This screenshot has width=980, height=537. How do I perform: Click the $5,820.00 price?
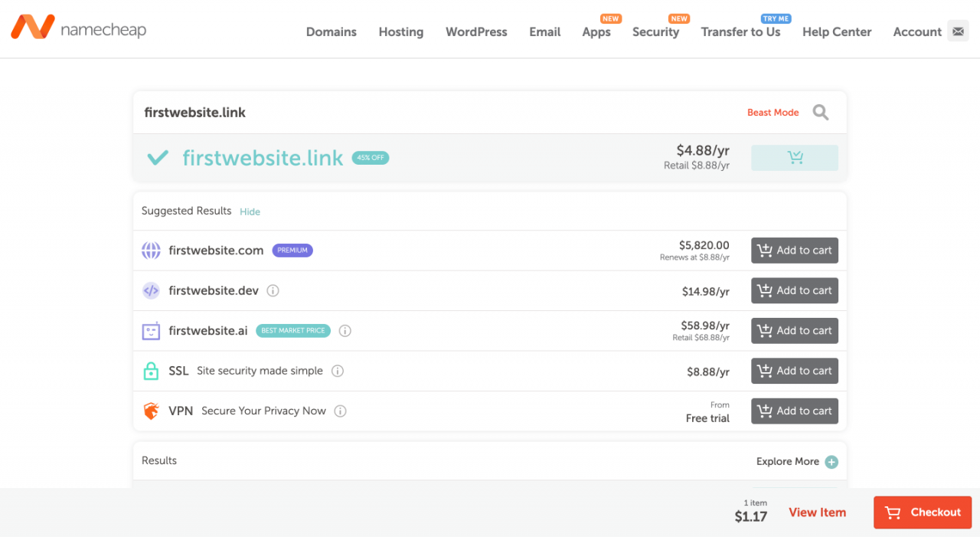tap(704, 246)
